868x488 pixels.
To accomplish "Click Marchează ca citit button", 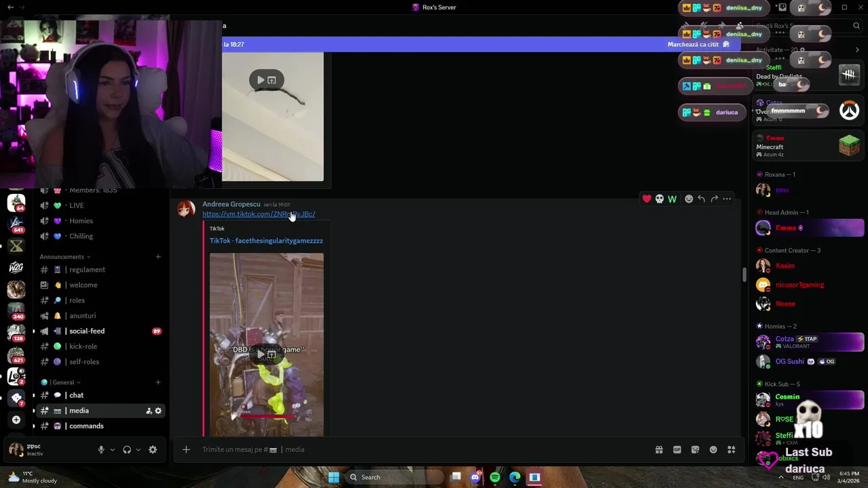I will pos(698,44).
